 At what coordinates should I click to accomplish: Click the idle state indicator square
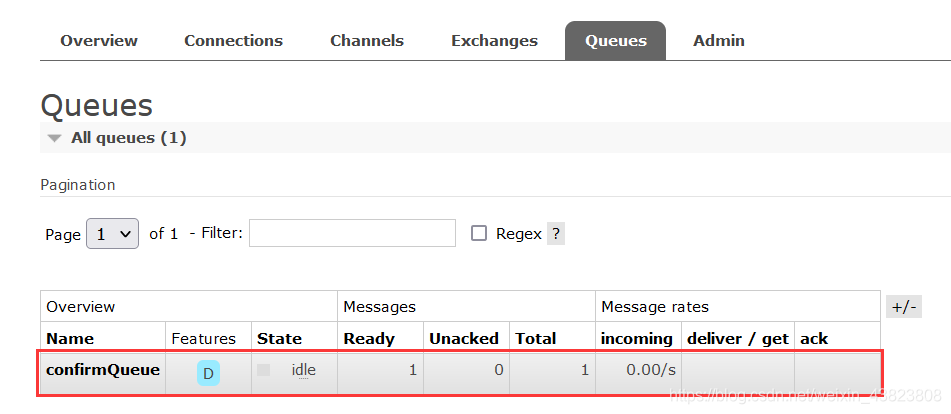[x=264, y=370]
